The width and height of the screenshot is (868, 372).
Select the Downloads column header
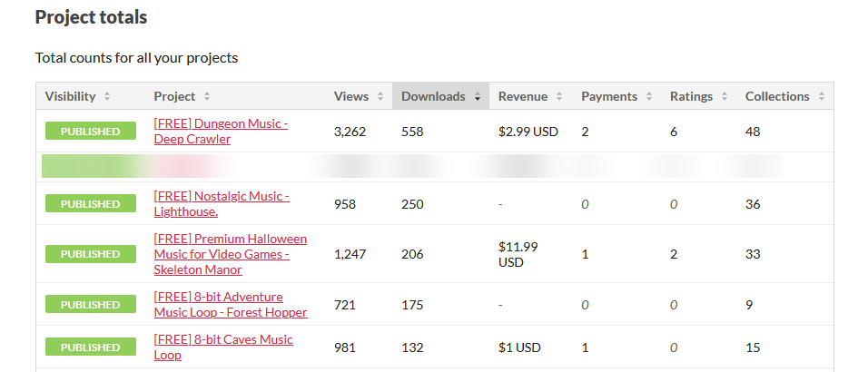(440, 96)
